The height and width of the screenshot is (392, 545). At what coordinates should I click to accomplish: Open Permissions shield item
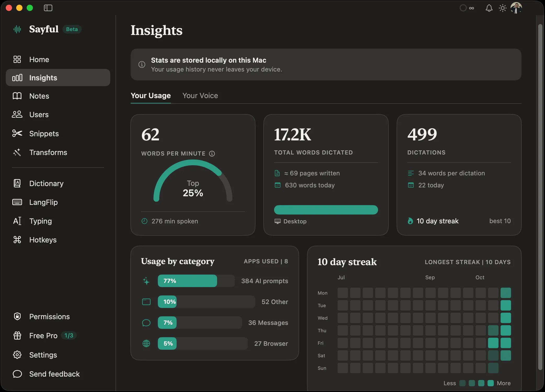pyautogui.click(x=58, y=317)
